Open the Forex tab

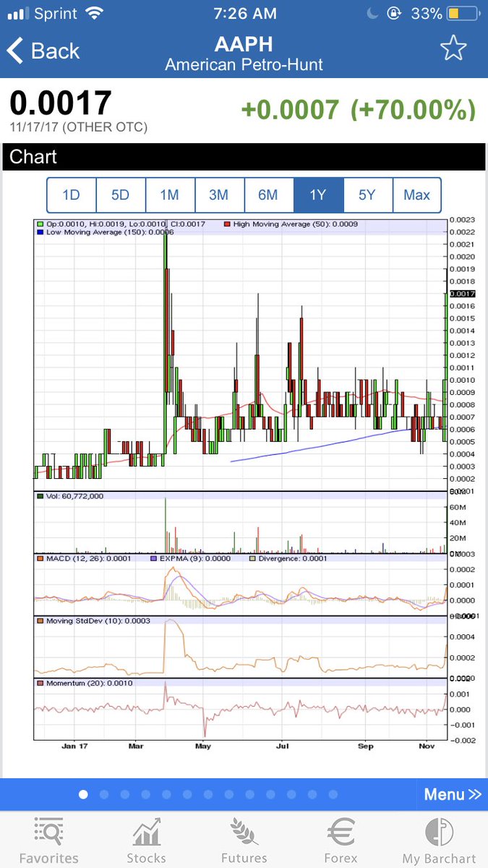click(341, 840)
